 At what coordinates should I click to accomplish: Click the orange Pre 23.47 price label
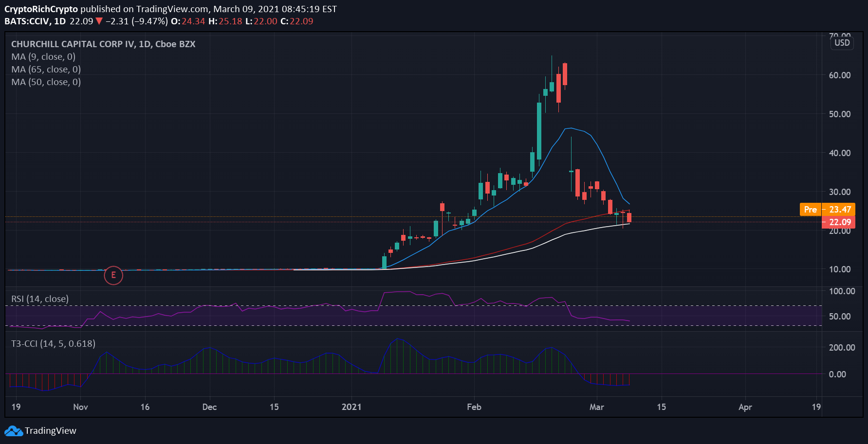[828, 210]
